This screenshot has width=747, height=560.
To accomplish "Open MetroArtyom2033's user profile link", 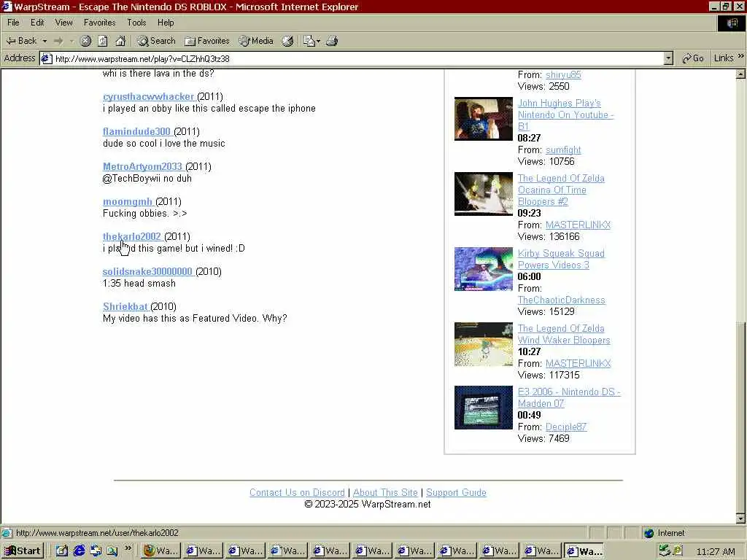I will (142, 167).
